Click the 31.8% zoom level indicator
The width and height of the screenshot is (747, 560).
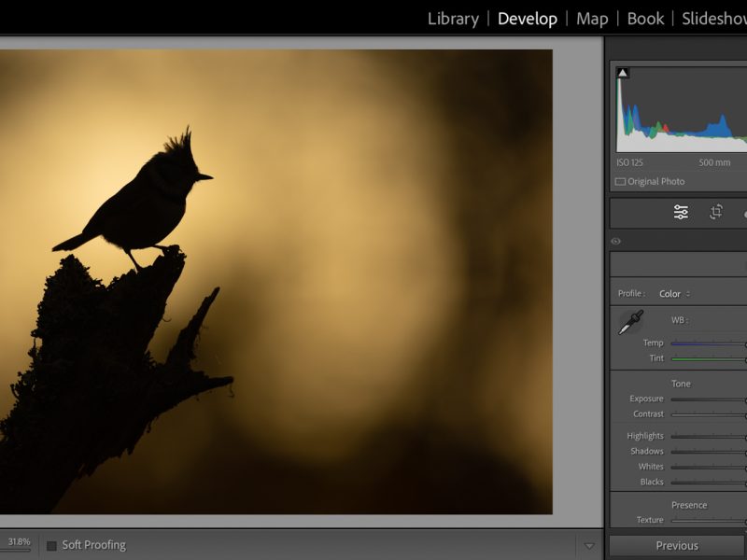19,541
